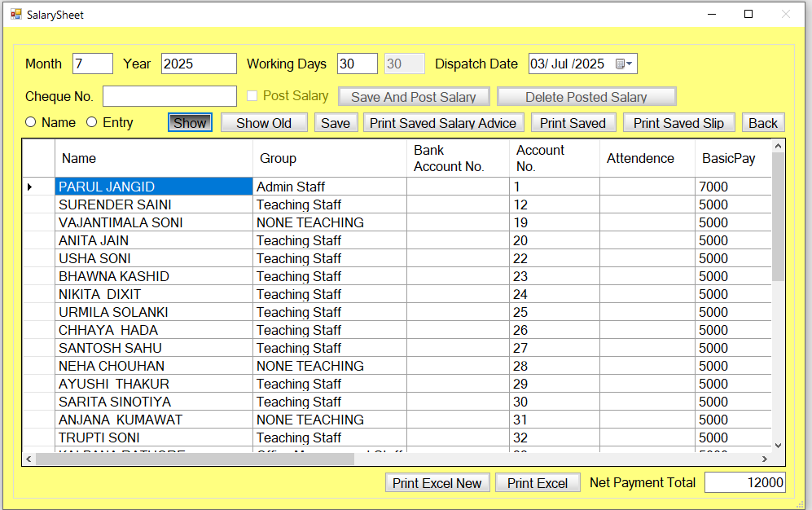Viewport: 812px width, 510px height.
Task: Click Bank Account No. cell for ANITA JAIN
Action: 459,240
